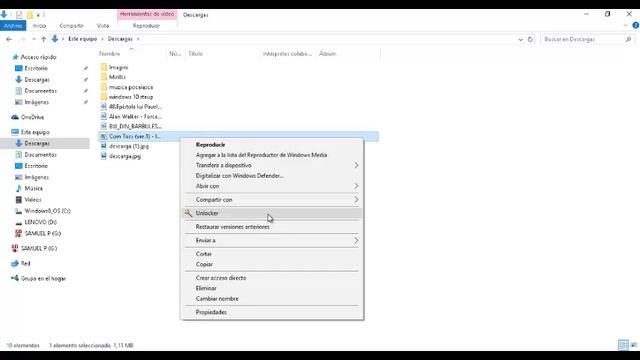The width and height of the screenshot is (640, 360).
Task: Open Windows8_OS (C:) drive
Action: tap(47, 211)
